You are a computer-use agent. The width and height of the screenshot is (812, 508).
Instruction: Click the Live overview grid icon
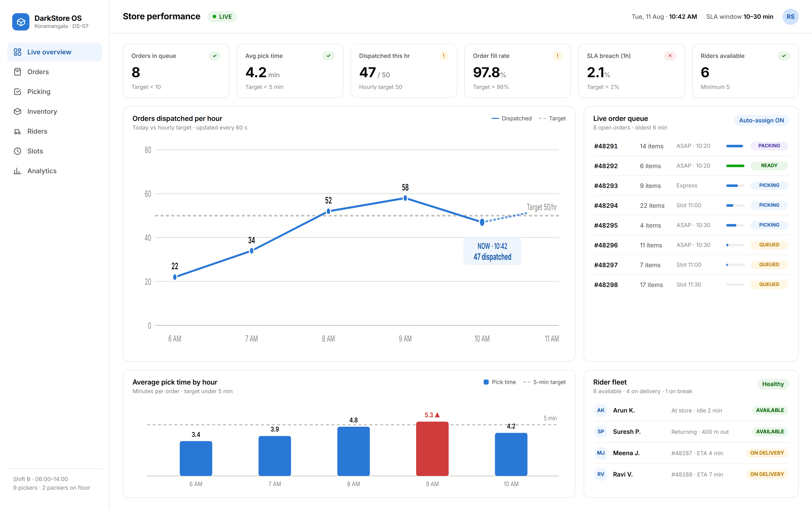[x=18, y=52]
